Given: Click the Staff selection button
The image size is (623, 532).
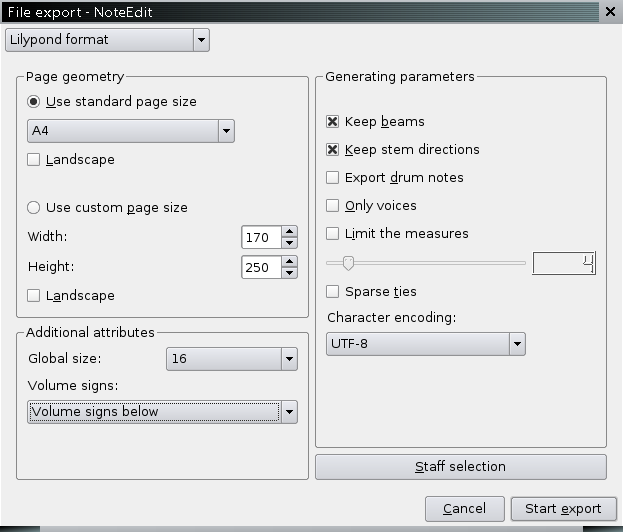Looking at the screenshot, I should (460, 467).
